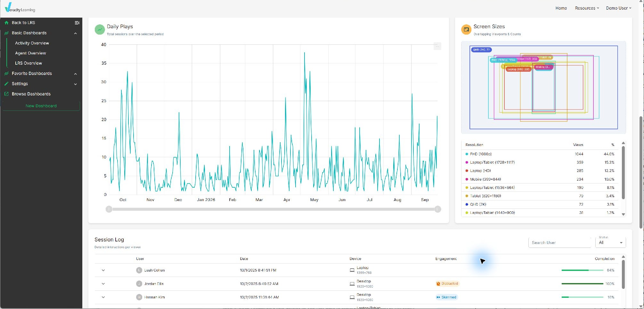
Task: Click the Completion column header
Action: coord(605,259)
